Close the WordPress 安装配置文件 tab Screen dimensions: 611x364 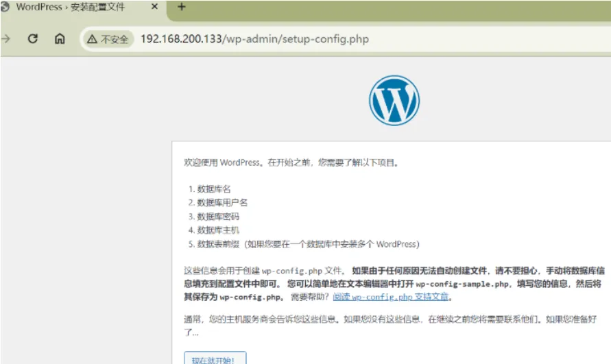154,7
